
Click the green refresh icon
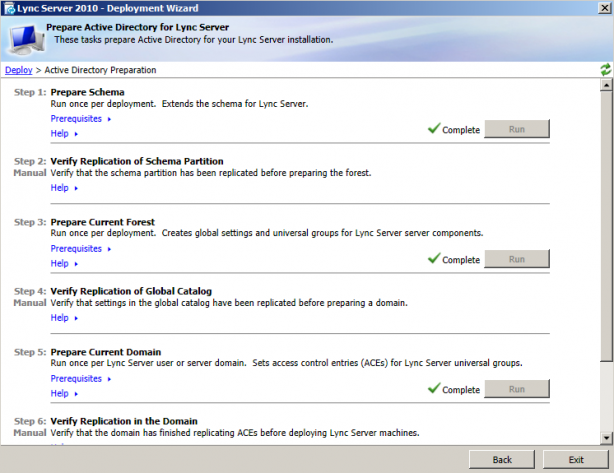tap(606, 70)
